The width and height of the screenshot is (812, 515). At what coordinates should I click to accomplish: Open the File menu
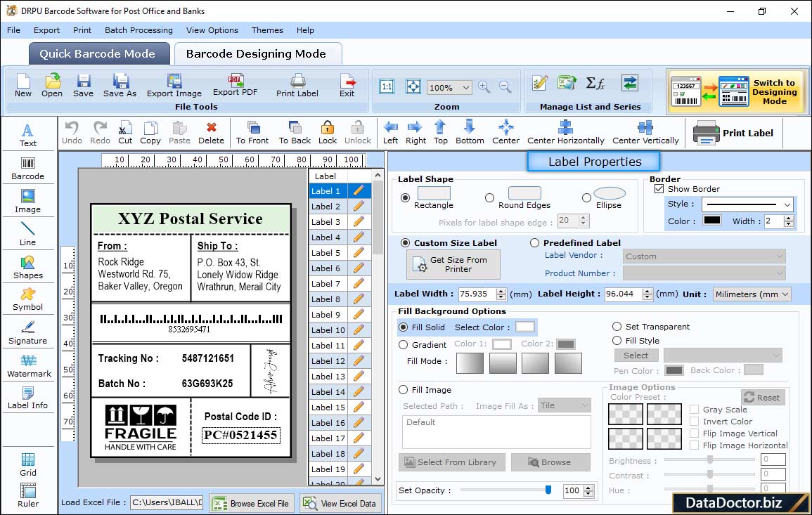(13, 30)
